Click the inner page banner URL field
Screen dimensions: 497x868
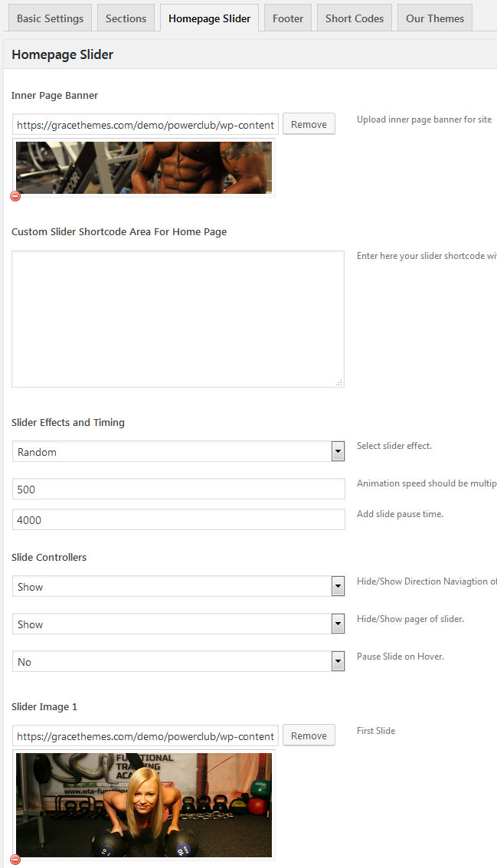[146, 125]
